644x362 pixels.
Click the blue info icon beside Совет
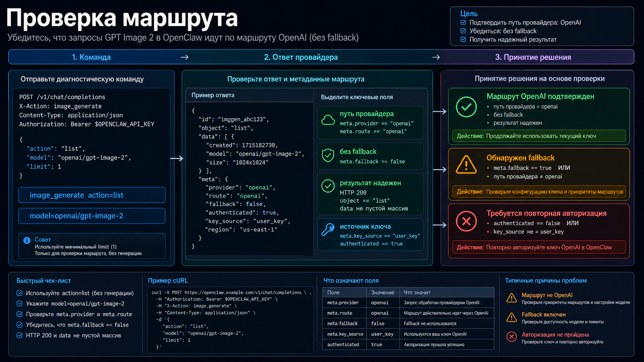click(27, 240)
